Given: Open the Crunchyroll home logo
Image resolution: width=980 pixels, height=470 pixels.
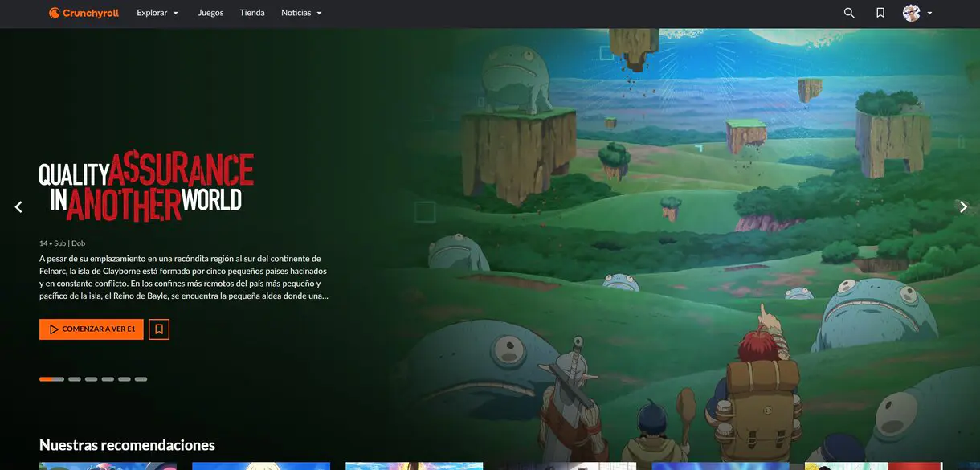Looking at the screenshot, I should (84, 13).
